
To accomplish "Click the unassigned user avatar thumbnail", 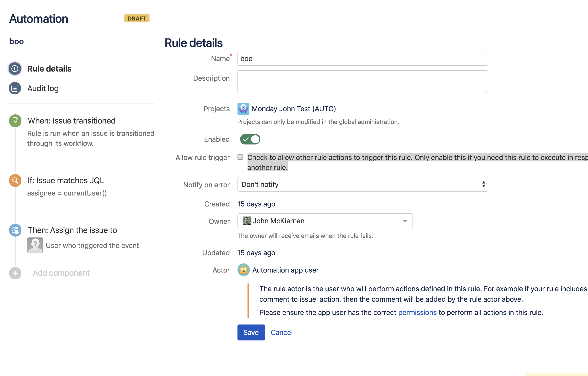I will pyautogui.click(x=35, y=245).
